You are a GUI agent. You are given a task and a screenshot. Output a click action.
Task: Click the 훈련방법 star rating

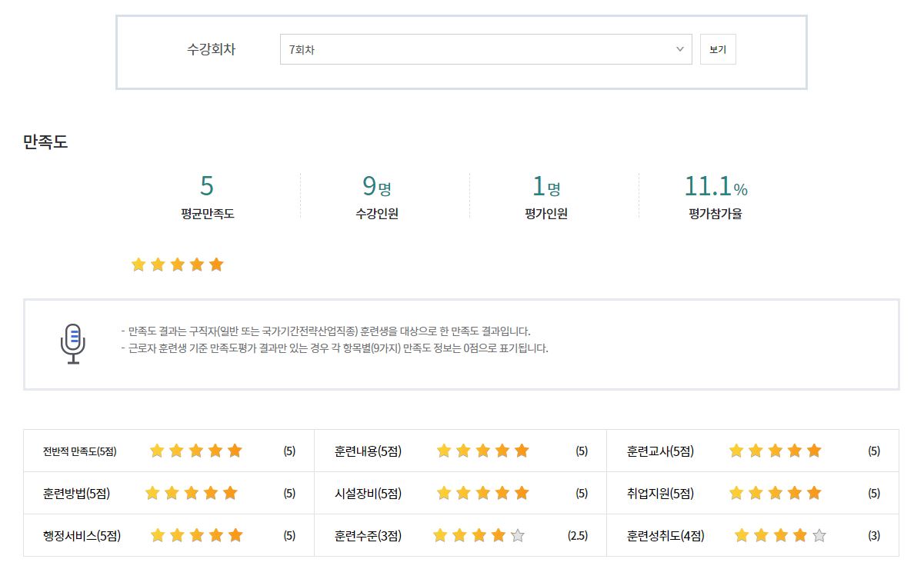(192, 493)
